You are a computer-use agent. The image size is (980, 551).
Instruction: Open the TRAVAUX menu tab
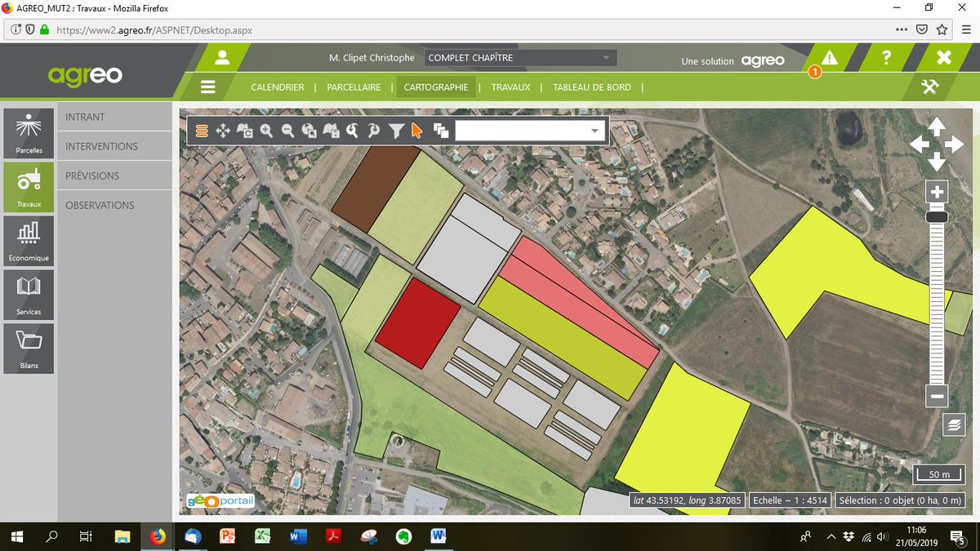(x=510, y=87)
